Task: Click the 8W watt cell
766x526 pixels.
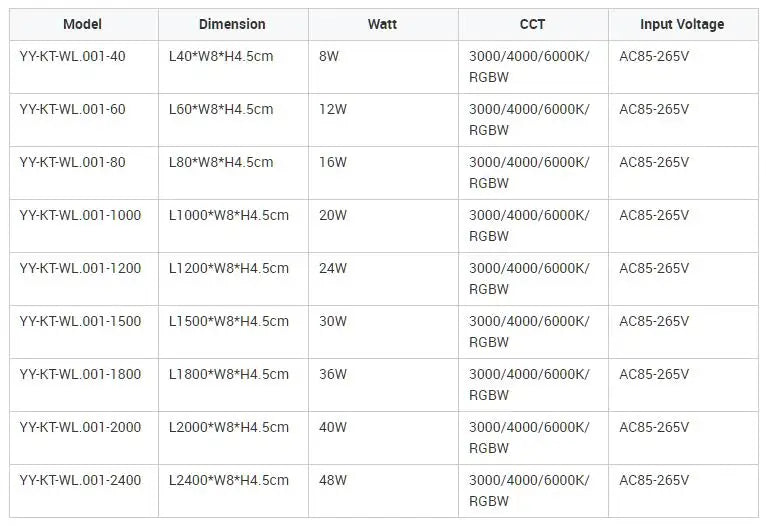Action: (x=383, y=67)
